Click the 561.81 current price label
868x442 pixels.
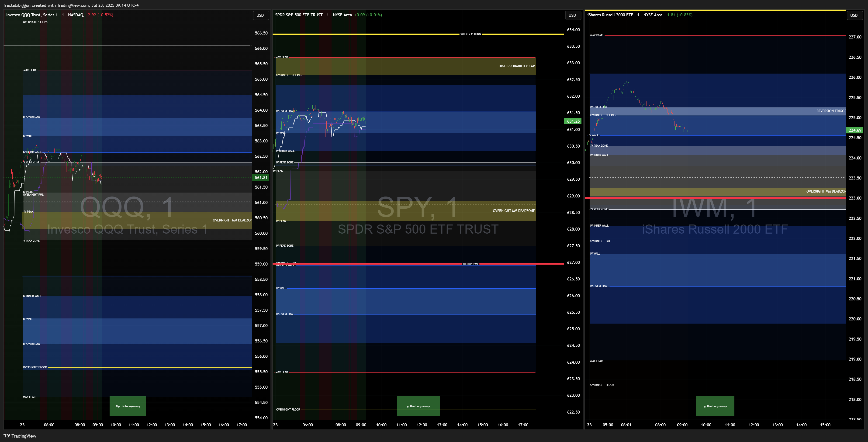tap(261, 178)
